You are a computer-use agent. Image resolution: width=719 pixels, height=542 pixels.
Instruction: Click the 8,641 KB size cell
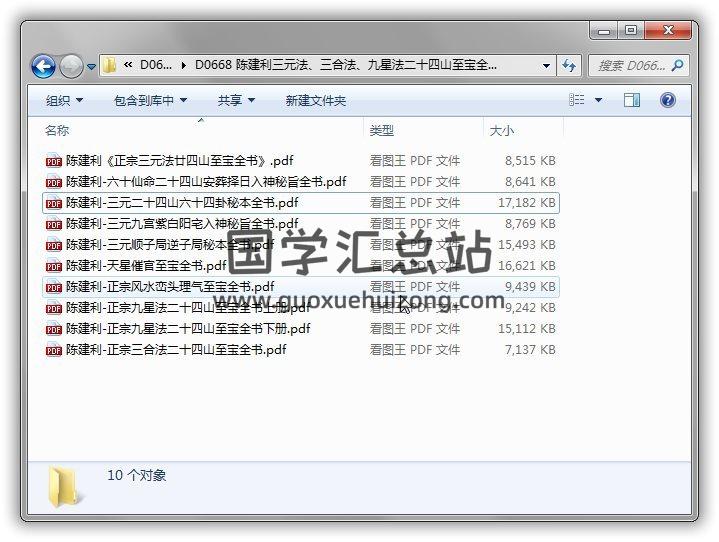530,182
